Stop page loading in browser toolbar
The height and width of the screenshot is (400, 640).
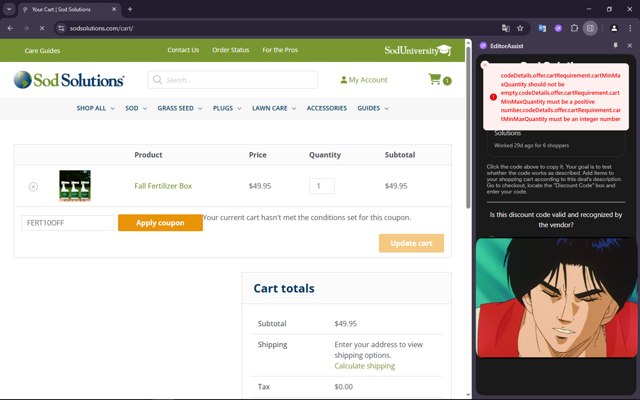42,28
